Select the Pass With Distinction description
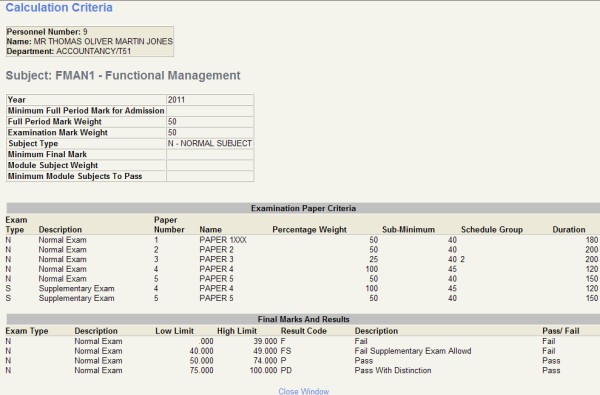This screenshot has height=395, width=600. [x=393, y=371]
